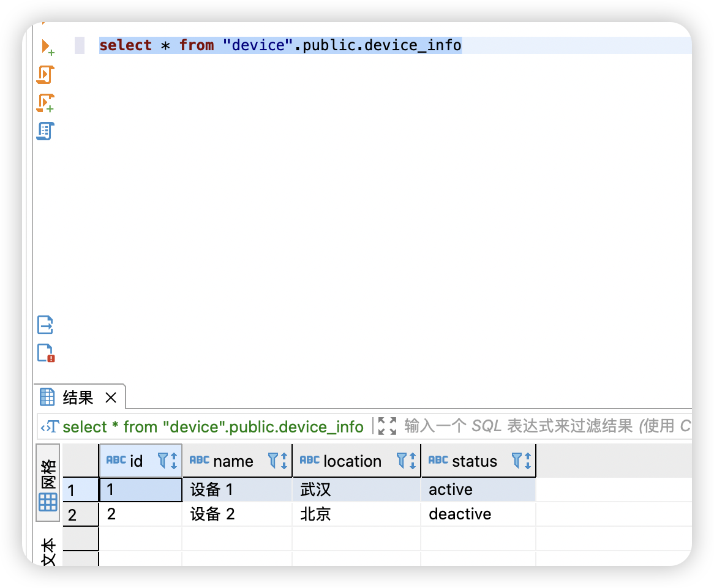Execute the current SQL statement
Viewport: 714px width, 588px height.
pyautogui.click(x=45, y=45)
